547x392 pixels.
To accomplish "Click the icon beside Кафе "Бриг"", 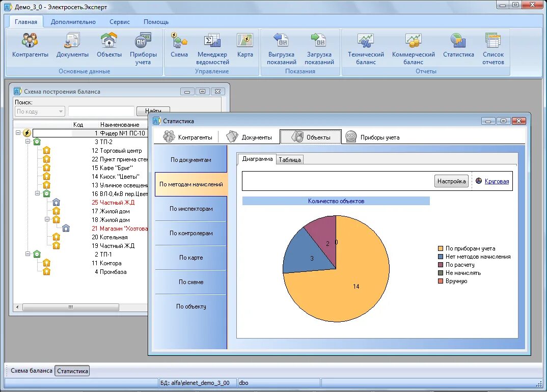I will (47, 168).
